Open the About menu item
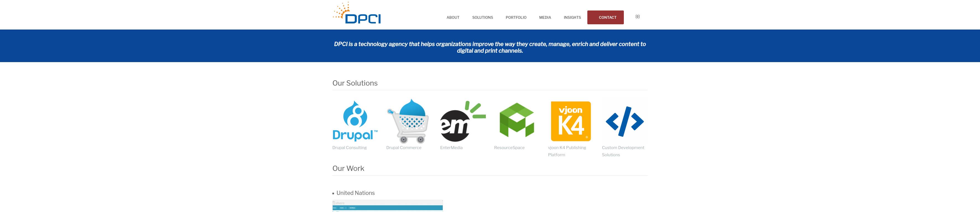This screenshot has width=980, height=212. coord(453,17)
